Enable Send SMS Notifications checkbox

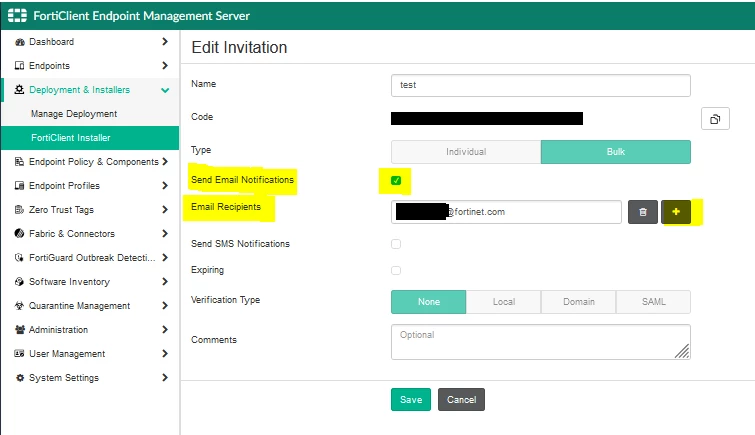coord(396,244)
